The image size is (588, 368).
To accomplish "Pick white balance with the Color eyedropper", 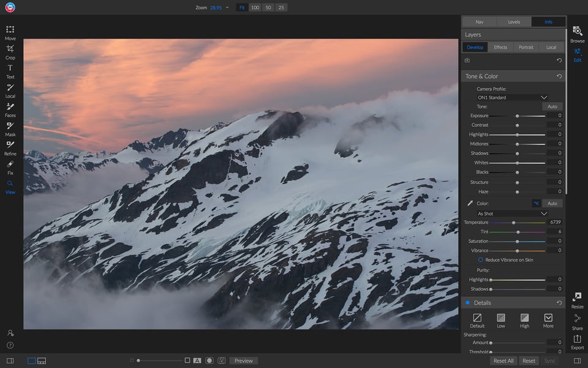I will (470, 203).
